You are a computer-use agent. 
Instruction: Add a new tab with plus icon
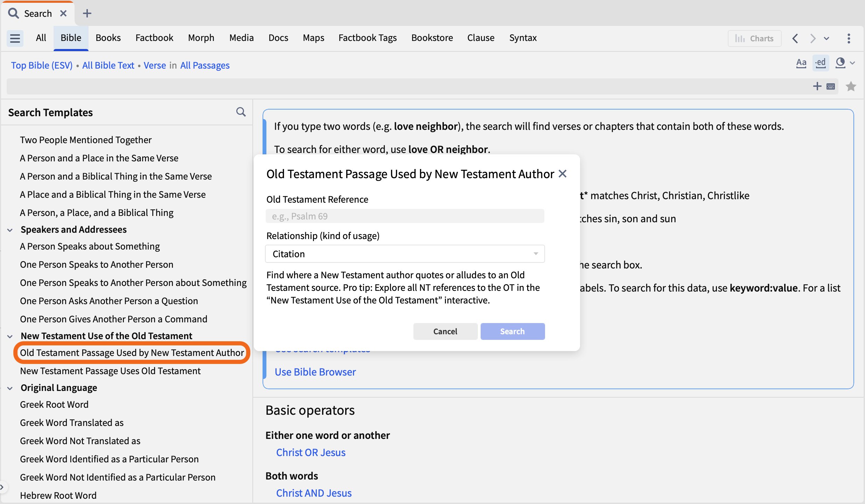coord(87,13)
